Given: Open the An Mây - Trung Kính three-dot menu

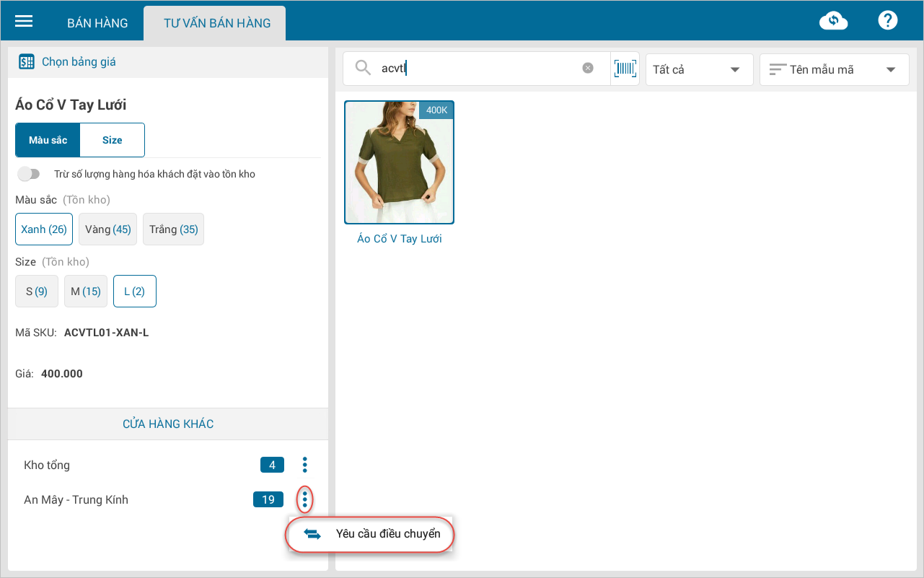Looking at the screenshot, I should tap(305, 499).
